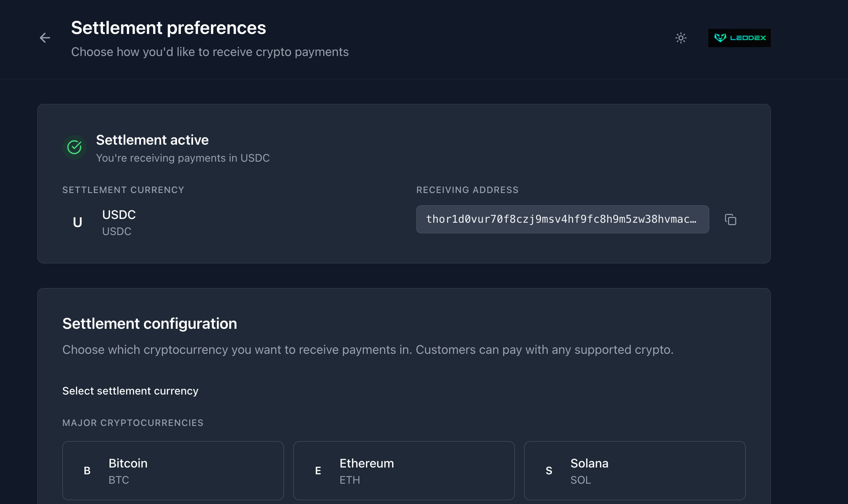
Task: Click the back arrow icon
Action: click(x=45, y=38)
